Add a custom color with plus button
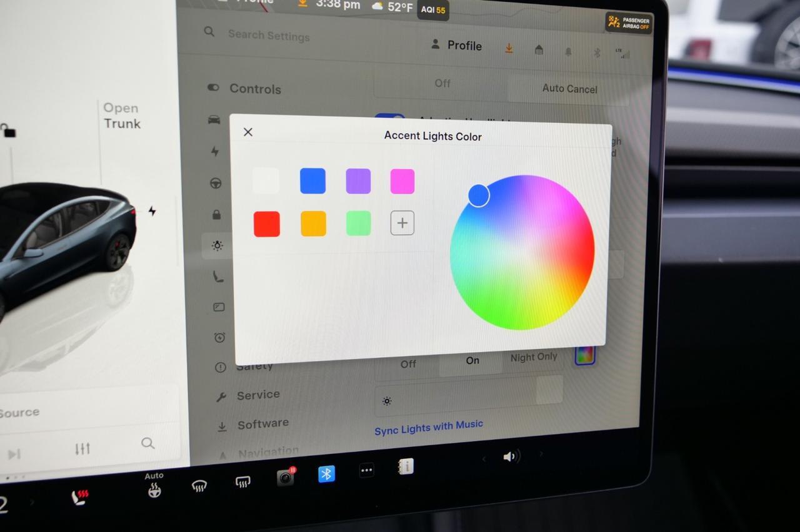800x532 pixels. coord(402,223)
